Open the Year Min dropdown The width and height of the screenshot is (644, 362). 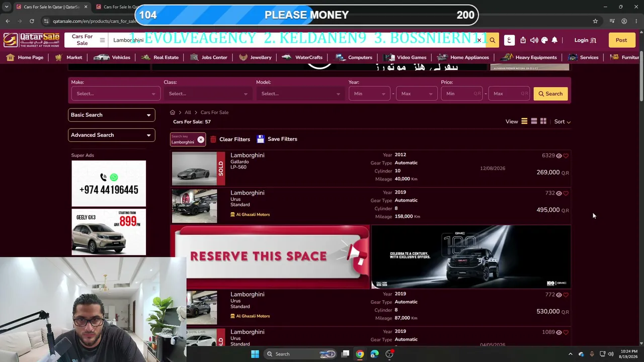pos(369,94)
